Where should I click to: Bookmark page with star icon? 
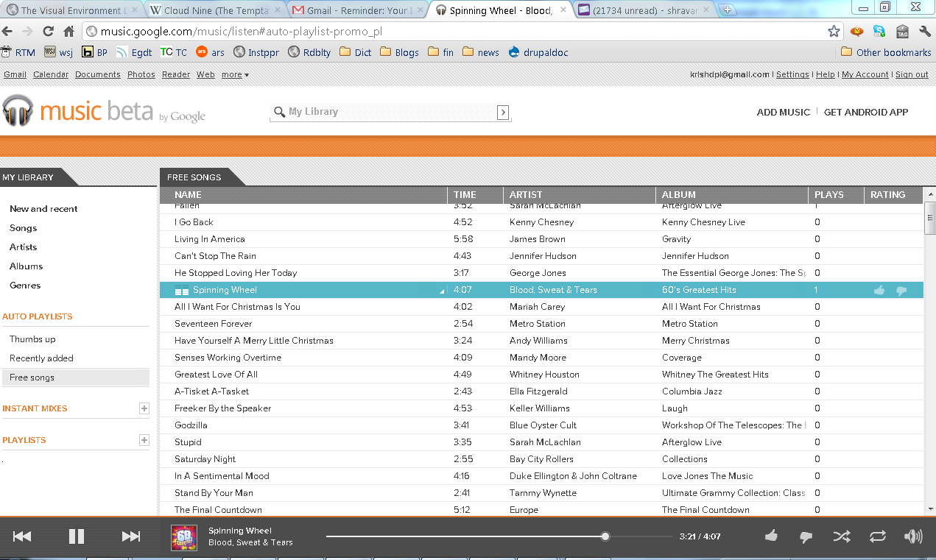tap(834, 31)
